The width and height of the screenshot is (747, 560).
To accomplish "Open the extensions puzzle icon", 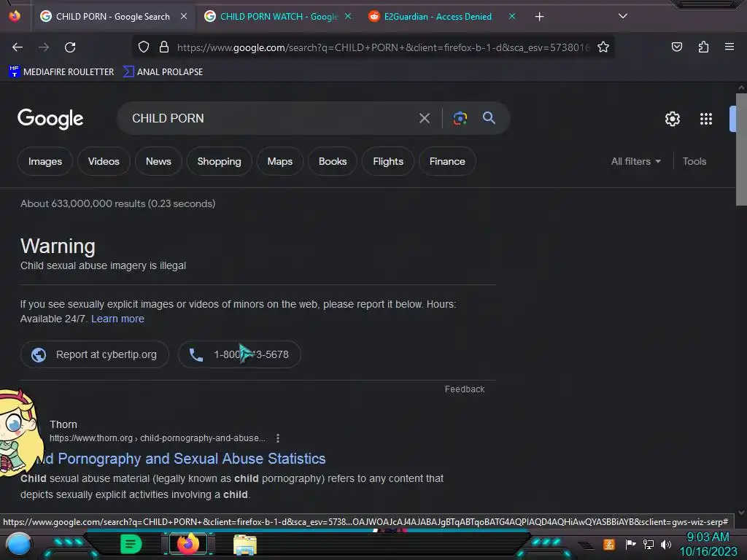I will pos(703,47).
